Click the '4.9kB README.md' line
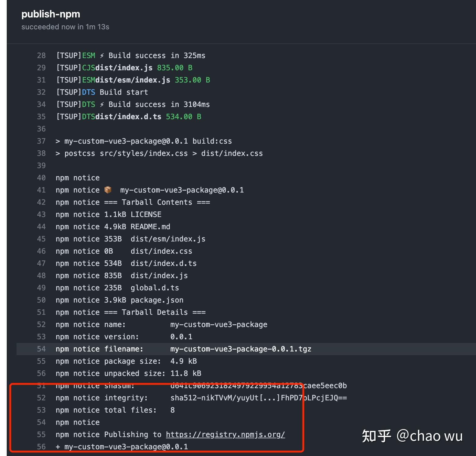The width and height of the screenshot is (476, 456). coord(113,227)
